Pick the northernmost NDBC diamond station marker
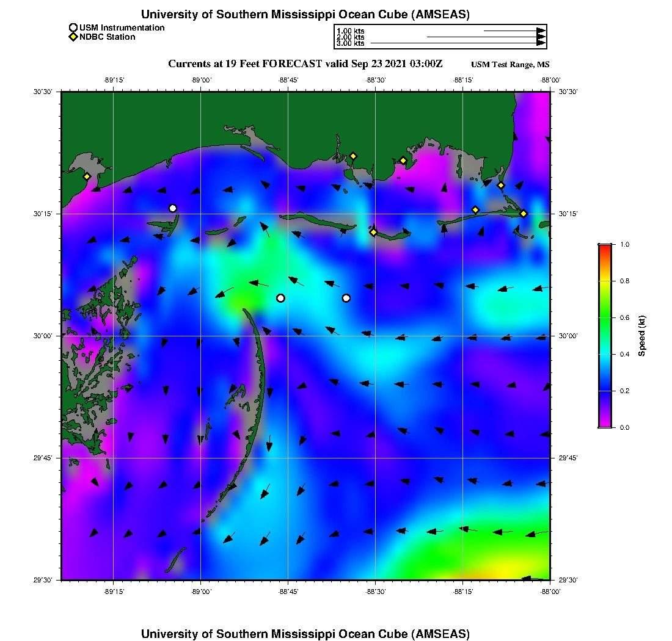This screenshot has height=641, width=672. (x=353, y=156)
